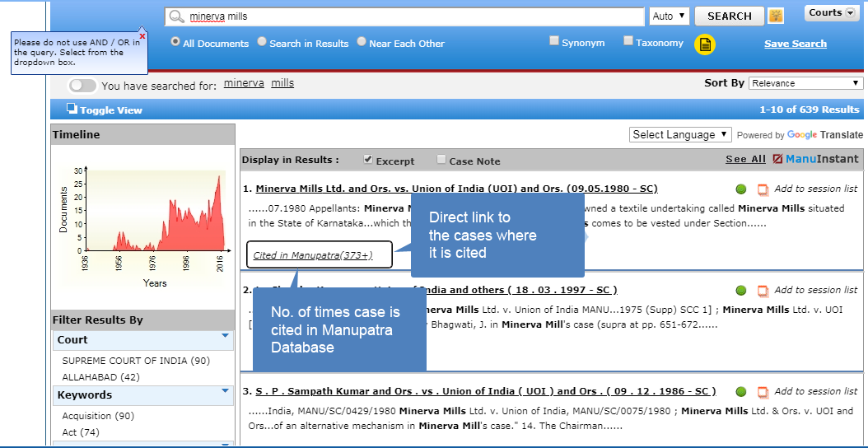Click the green dot on first result
The width and height of the screenshot is (868, 448).
click(741, 189)
